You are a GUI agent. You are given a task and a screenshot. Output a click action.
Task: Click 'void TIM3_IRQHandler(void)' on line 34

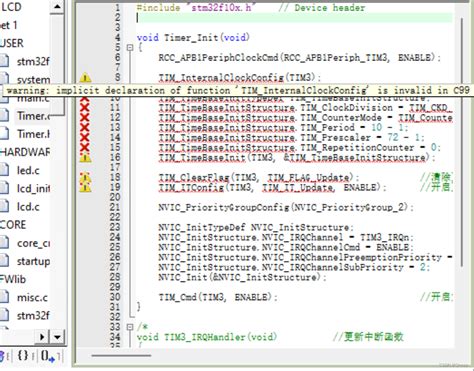(207, 337)
